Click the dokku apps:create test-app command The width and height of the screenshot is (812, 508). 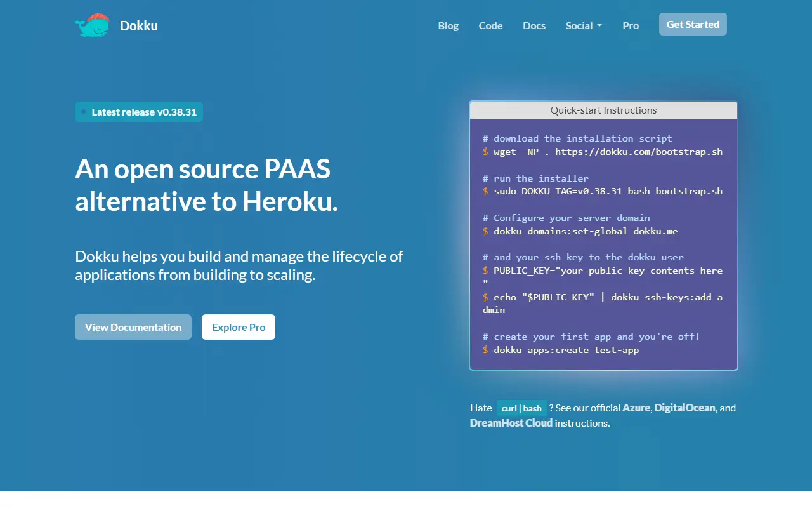click(561, 350)
